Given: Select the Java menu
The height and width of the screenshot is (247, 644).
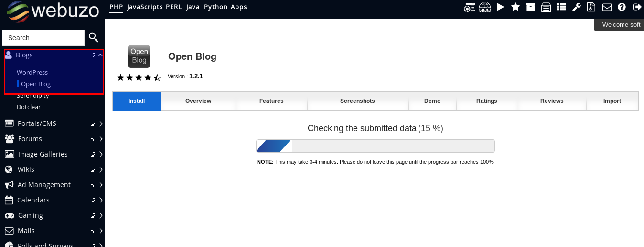Looking at the screenshot, I should [x=193, y=7].
